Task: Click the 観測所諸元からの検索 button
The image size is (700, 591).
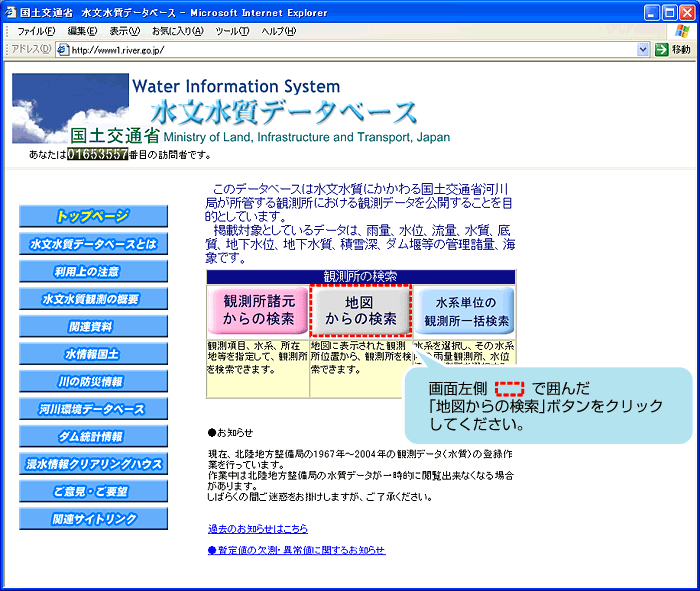Action: [258, 311]
